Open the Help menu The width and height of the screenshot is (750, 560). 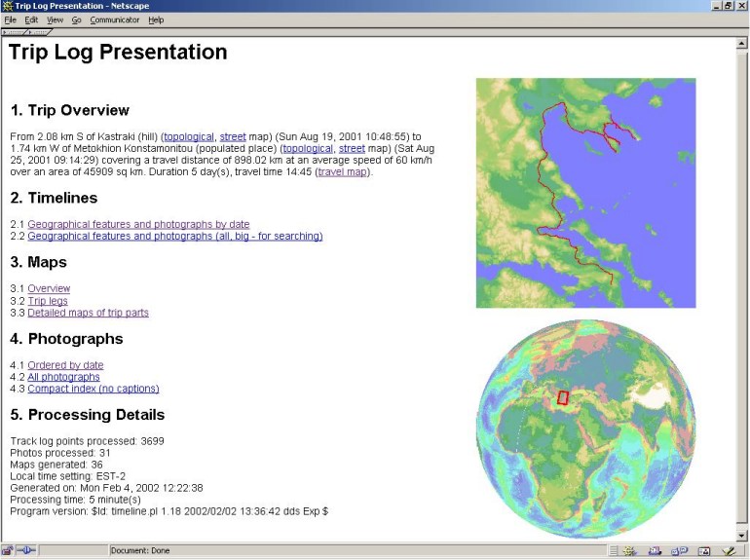[x=156, y=19]
